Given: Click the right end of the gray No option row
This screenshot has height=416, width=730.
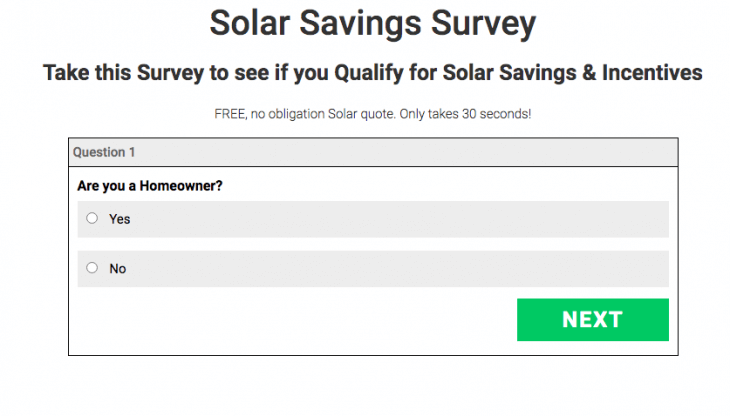Looking at the screenshot, I should 640,269.
